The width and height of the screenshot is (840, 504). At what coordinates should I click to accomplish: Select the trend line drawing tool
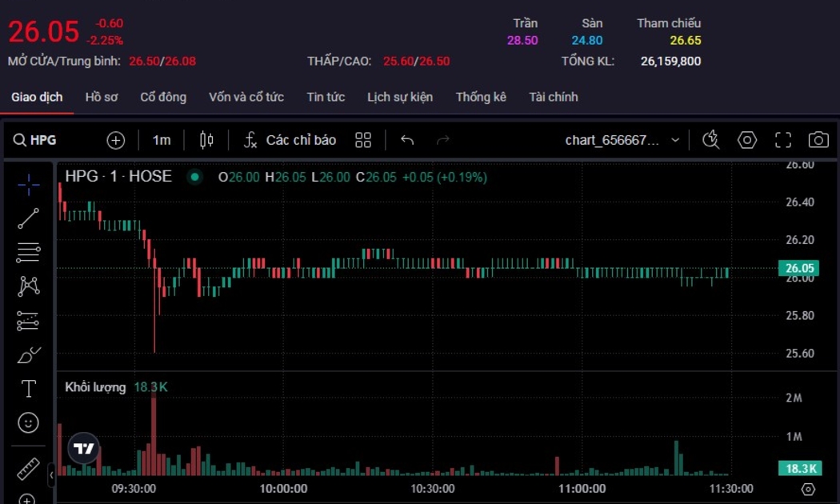(x=28, y=218)
